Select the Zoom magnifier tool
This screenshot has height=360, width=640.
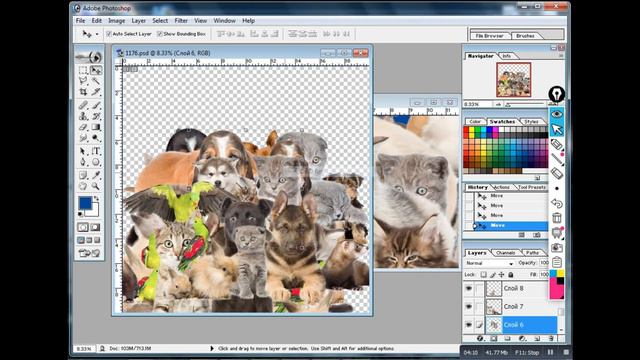pos(96,186)
